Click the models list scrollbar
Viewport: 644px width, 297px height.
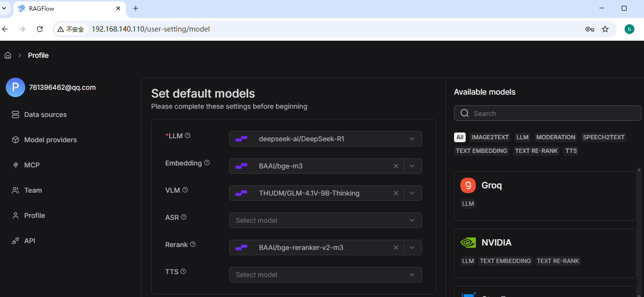tap(639, 233)
